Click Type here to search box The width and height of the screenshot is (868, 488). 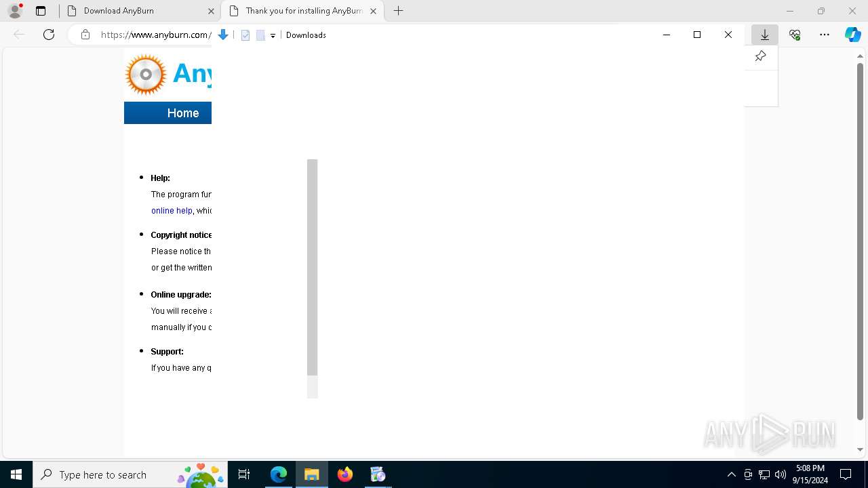(x=129, y=474)
